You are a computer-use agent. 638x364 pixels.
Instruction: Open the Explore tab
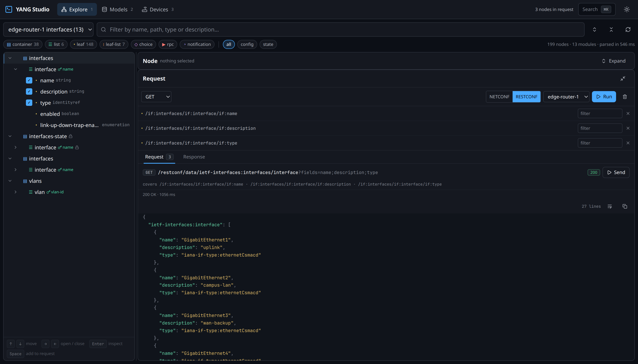click(x=77, y=9)
